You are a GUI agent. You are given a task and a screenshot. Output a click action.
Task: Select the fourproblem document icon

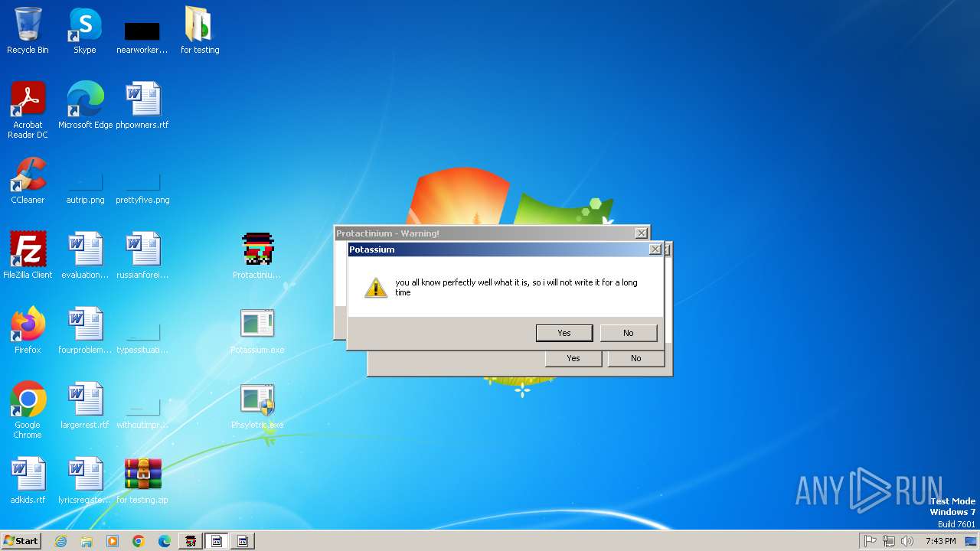(85, 331)
